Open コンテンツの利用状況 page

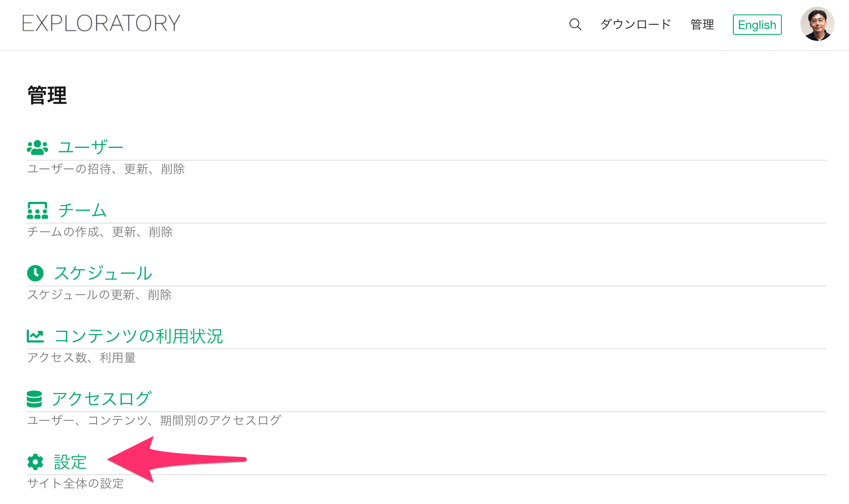point(139,336)
